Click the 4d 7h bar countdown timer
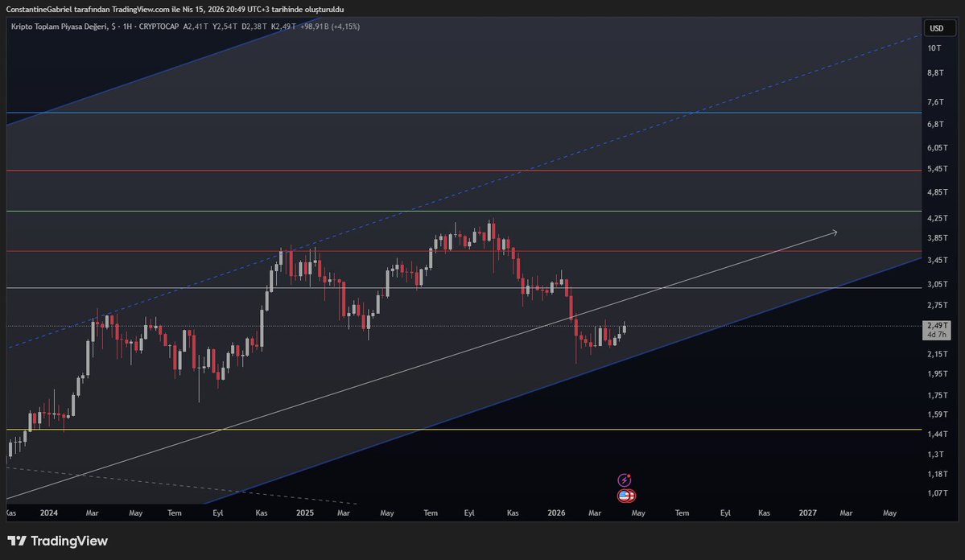The image size is (965, 560). pyautogui.click(x=937, y=335)
